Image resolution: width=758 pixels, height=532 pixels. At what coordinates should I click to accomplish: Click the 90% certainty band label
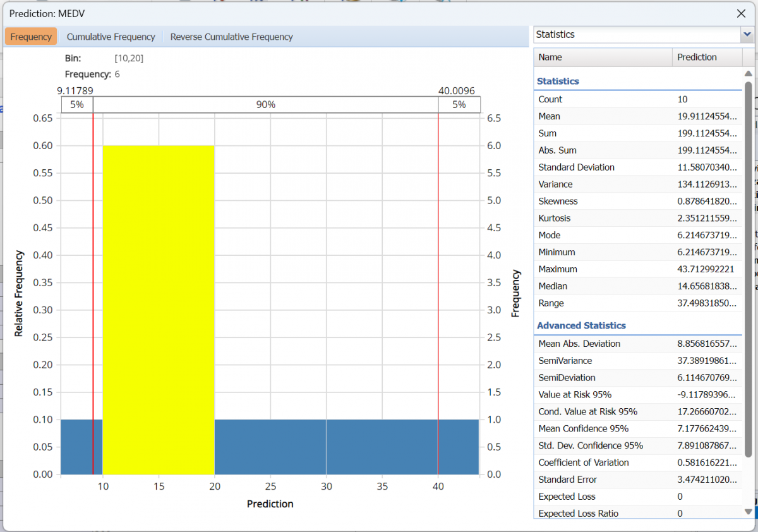pyautogui.click(x=265, y=105)
